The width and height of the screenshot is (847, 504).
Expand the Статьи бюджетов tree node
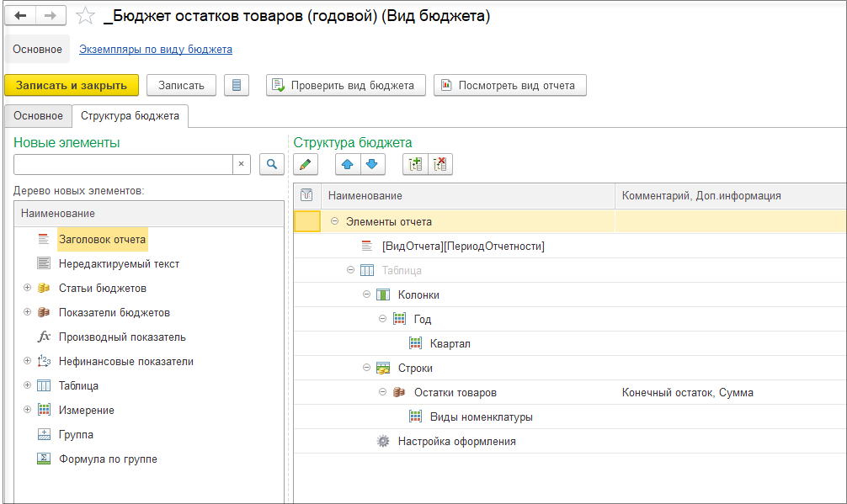pos(27,288)
